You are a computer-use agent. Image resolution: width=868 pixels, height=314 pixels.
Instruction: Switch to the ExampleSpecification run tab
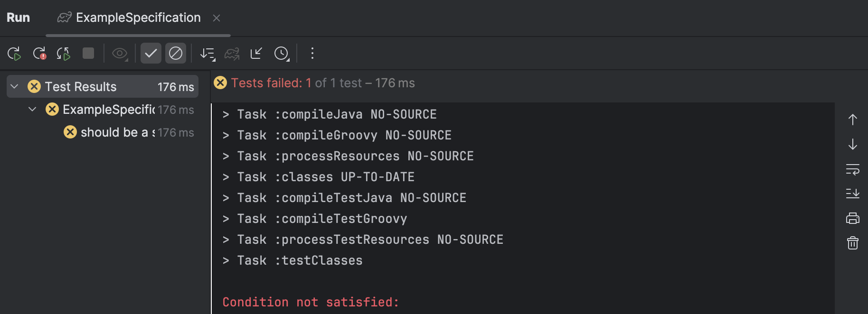point(138,18)
